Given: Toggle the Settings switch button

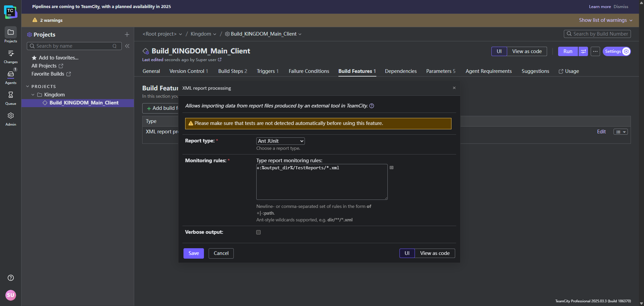Looking at the screenshot, I should [x=617, y=51].
